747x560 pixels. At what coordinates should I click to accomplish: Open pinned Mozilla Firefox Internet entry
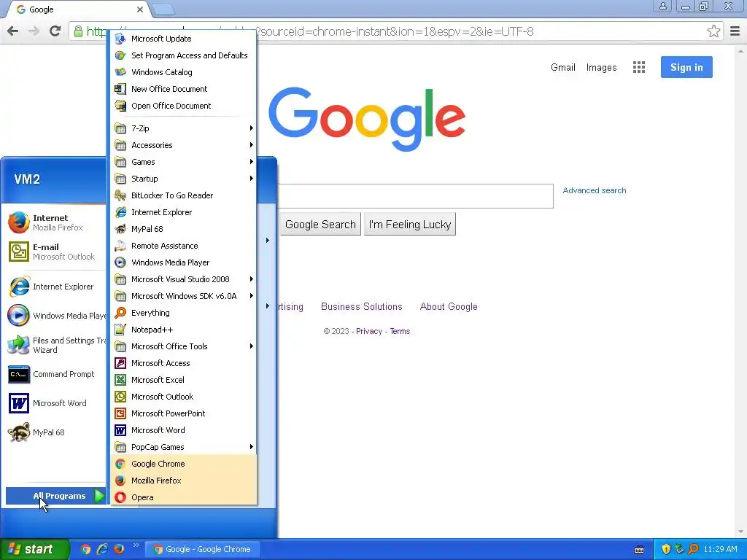click(x=55, y=222)
